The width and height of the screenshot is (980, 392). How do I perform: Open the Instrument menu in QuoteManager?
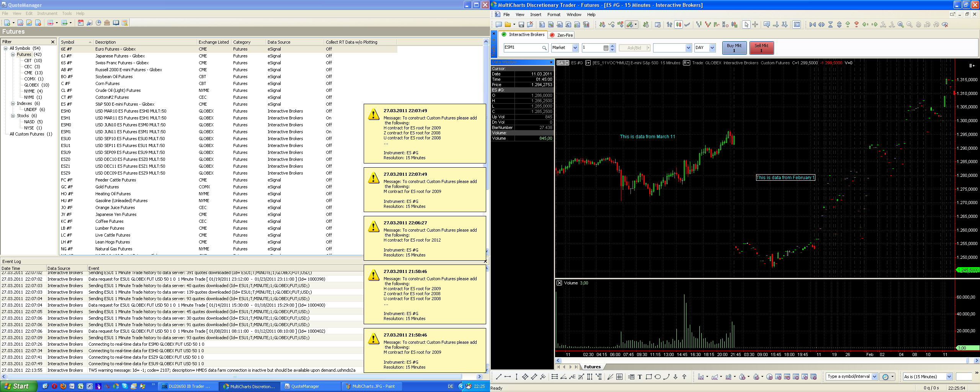coord(47,13)
